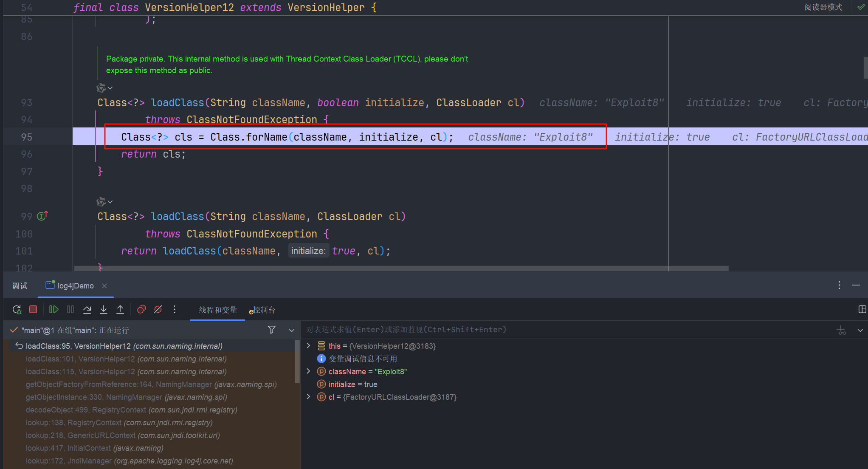Stop the log4jDemo debug session
The image size is (868, 469).
(33, 310)
